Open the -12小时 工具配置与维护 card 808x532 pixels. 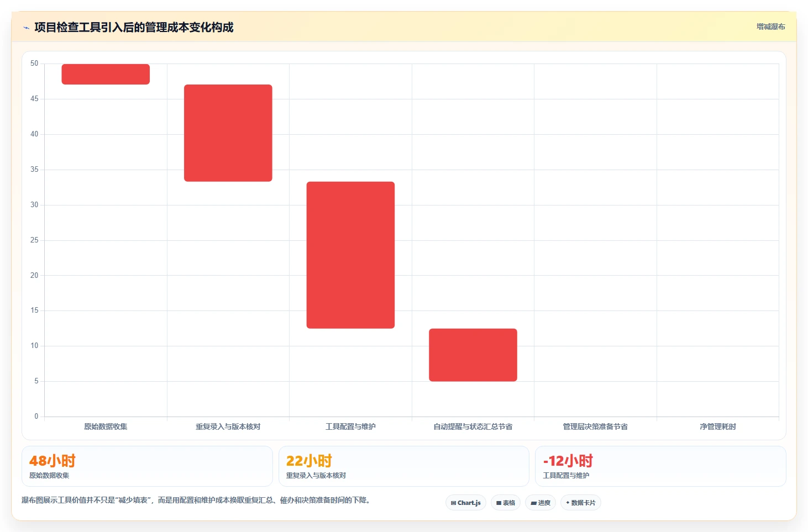pyautogui.click(x=660, y=466)
